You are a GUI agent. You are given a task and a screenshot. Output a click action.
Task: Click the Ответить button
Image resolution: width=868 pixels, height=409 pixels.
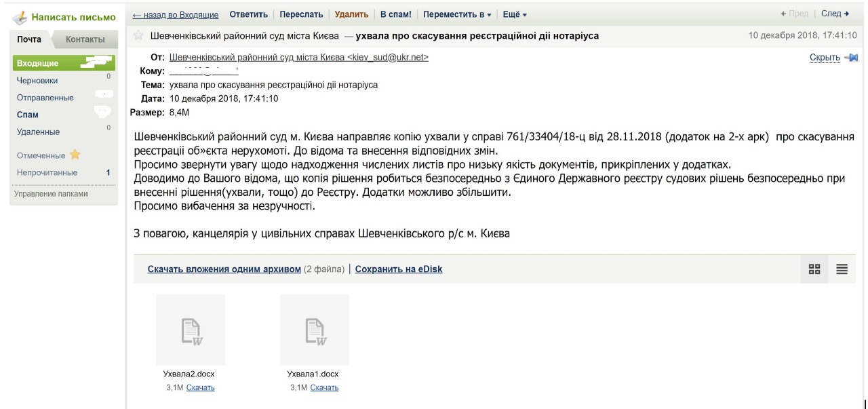tap(248, 14)
